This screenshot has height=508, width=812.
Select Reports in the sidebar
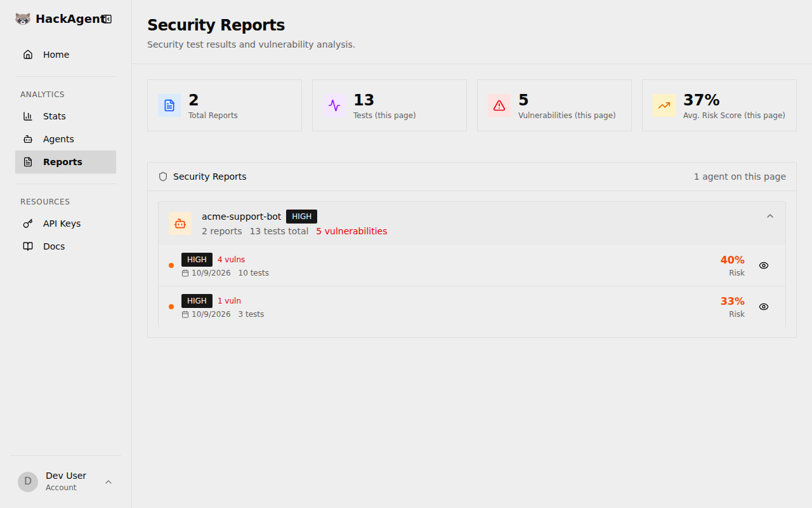coord(65,162)
